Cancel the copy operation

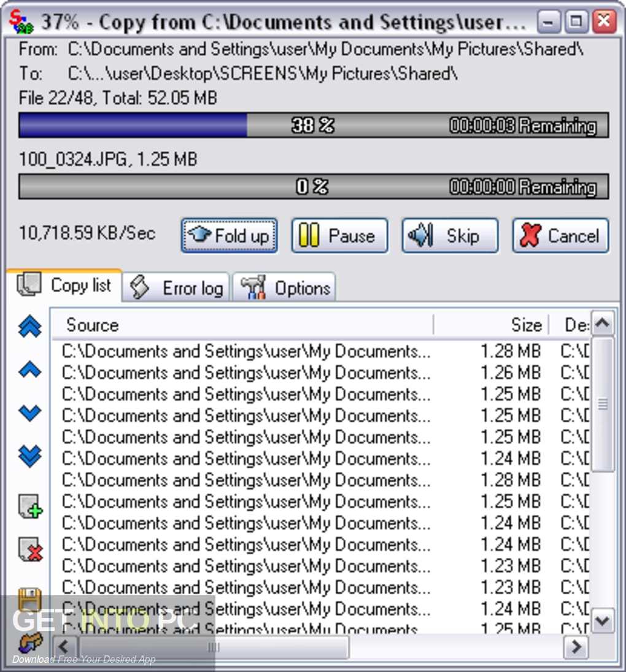pos(560,235)
